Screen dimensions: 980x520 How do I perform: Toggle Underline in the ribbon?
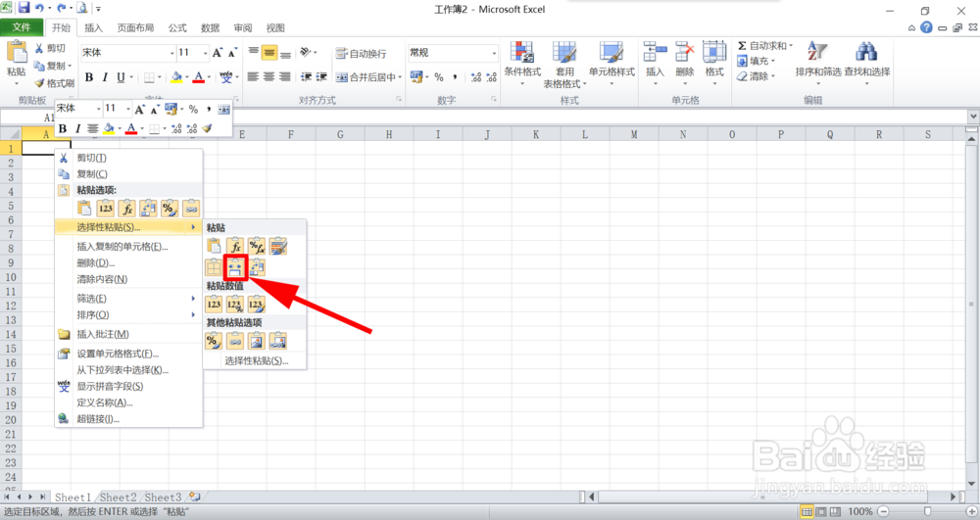[x=121, y=76]
